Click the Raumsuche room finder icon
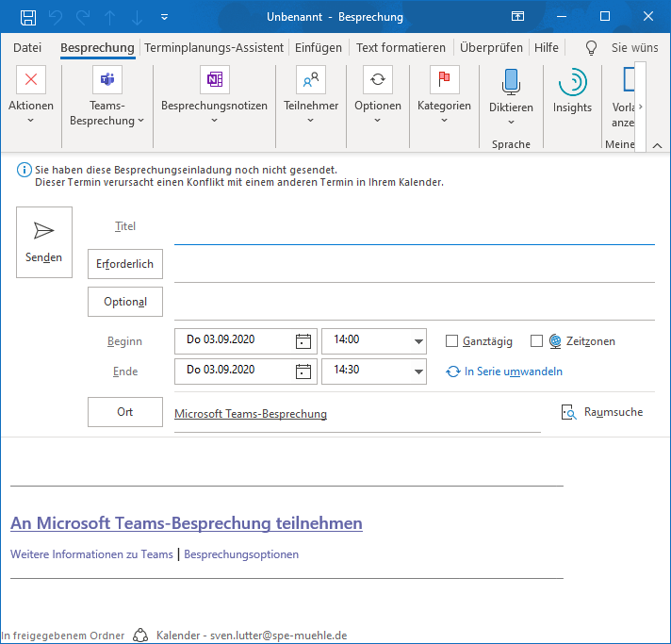This screenshot has height=644, width=671. tap(568, 412)
